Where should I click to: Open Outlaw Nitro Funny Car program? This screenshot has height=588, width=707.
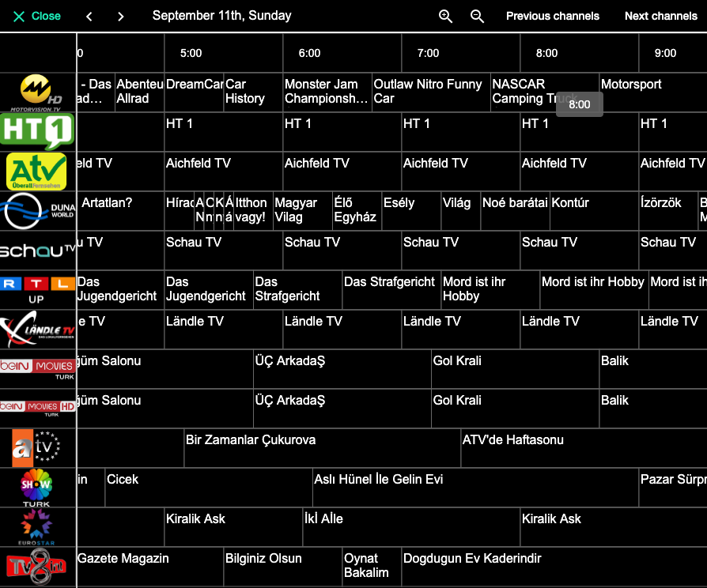tap(431, 92)
